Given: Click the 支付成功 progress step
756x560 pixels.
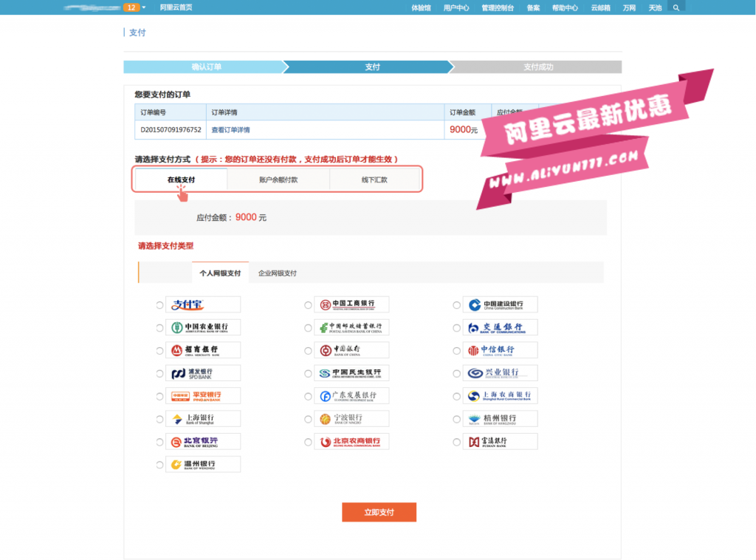Looking at the screenshot, I should pos(538,67).
